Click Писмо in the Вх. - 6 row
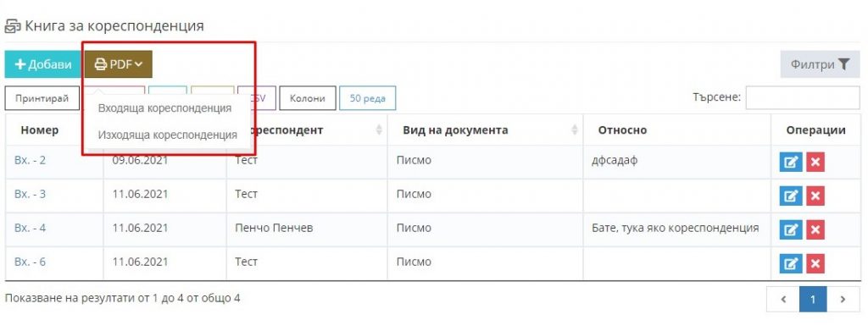The height and width of the screenshot is (331, 868). 414,262
